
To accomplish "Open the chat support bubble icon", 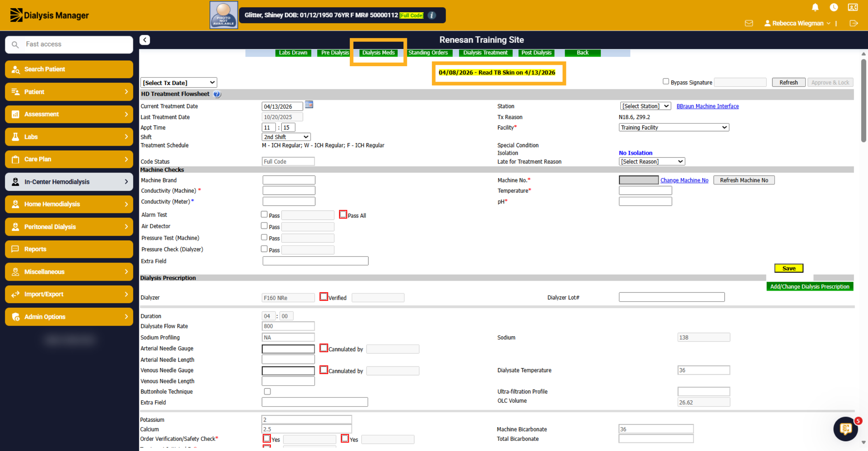I will 846,429.
